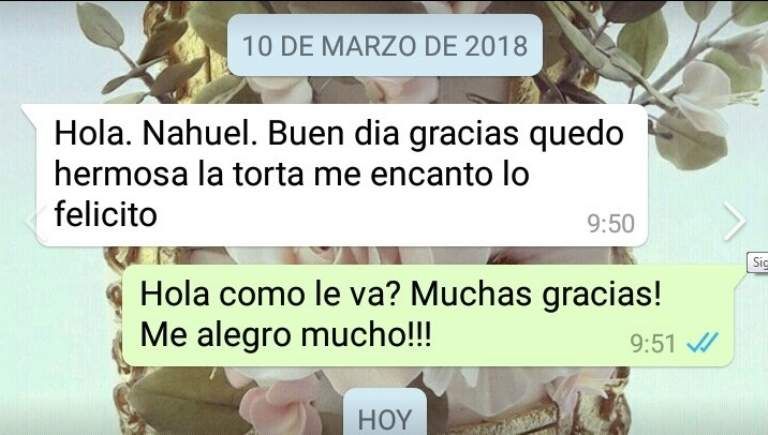
Task: Go to next image with right chevron
Action: tap(735, 221)
